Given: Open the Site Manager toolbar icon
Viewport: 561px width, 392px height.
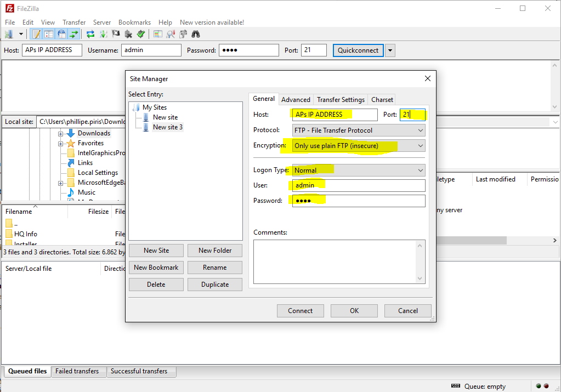Looking at the screenshot, I should 9,34.
